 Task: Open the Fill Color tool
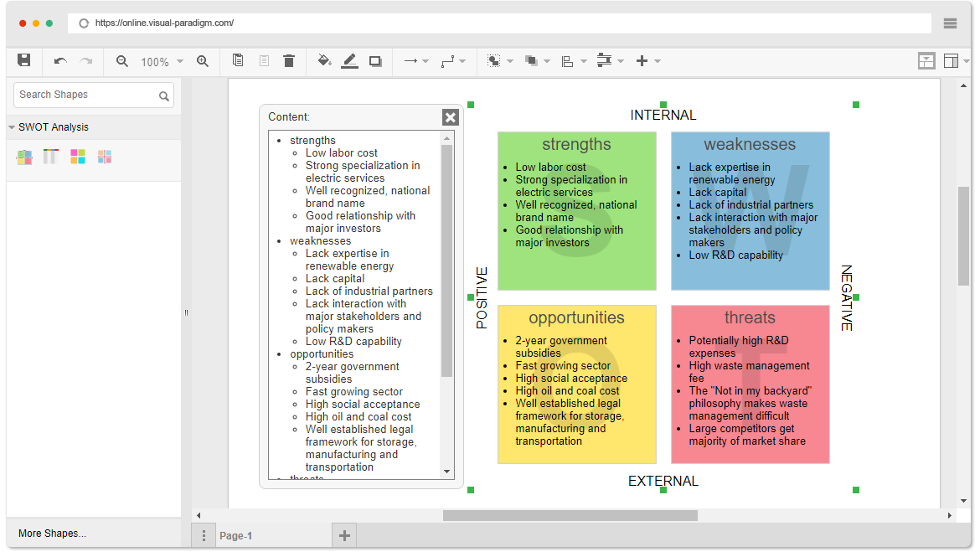click(x=325, y=60)
